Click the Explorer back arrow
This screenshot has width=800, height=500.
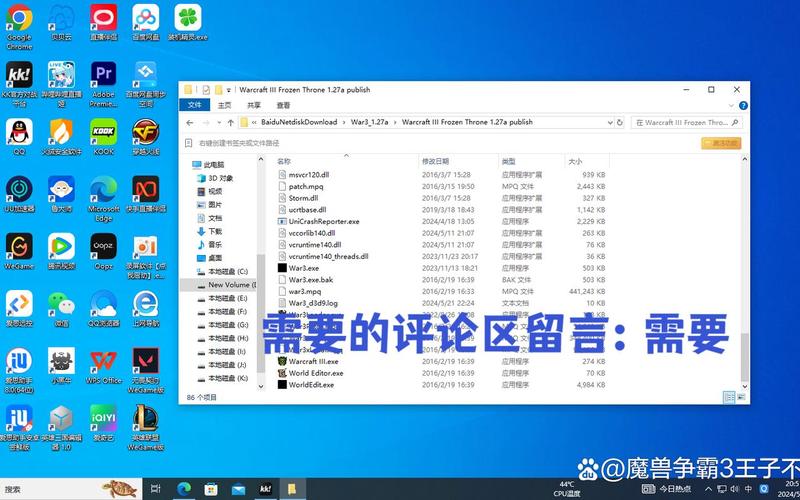click(x=190, y=122)
